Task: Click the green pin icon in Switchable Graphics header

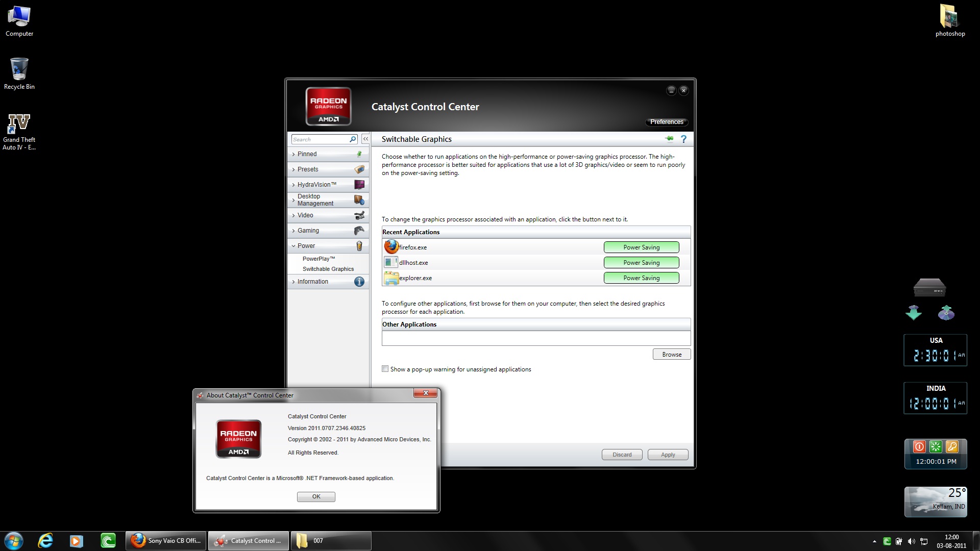Action: point(670,139)
